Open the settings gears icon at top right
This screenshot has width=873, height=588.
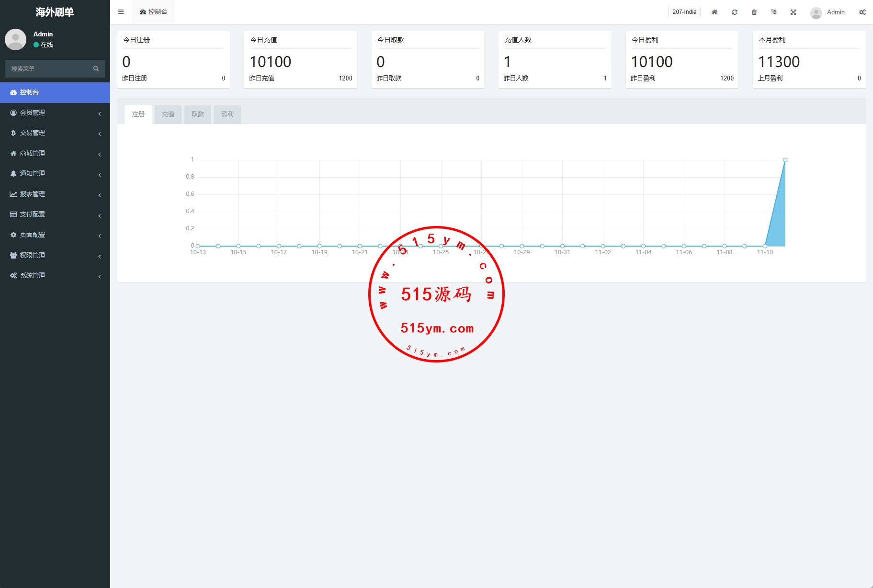click(862, 12)
